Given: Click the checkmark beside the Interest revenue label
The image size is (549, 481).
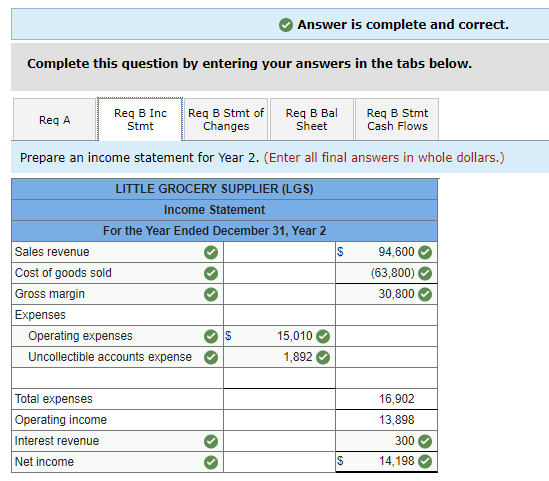Looking at the screenshot, I should point(211,441).
